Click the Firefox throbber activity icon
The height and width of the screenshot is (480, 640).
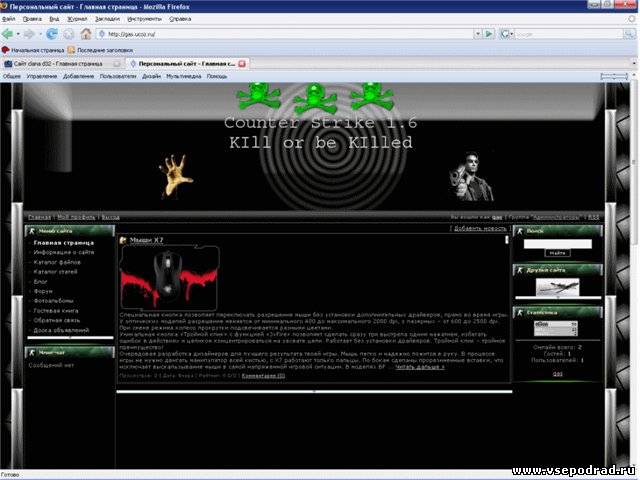[x=632, y=19]
